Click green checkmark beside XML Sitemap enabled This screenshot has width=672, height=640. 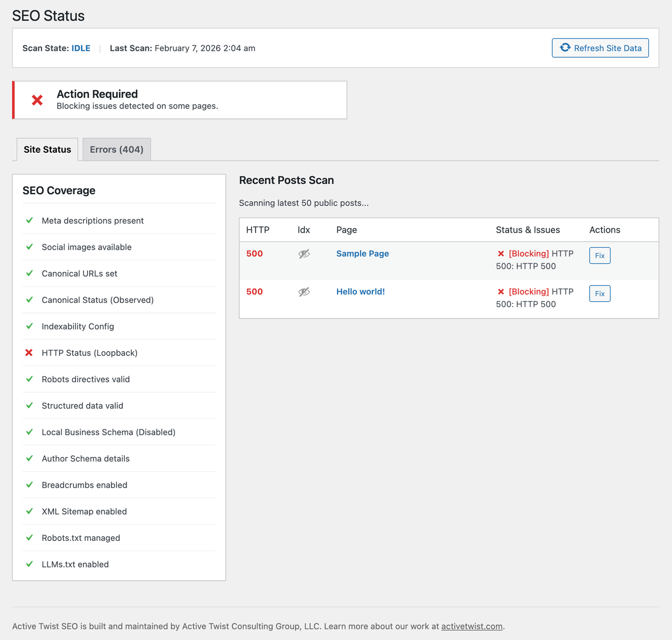pos(29,511)
